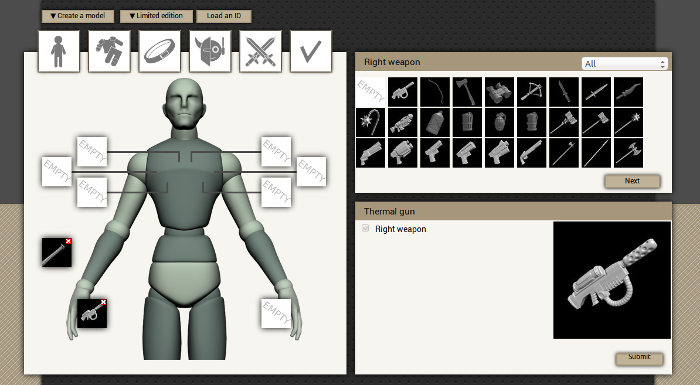This screenshot has width=700, height=385.
Task: Open the crossed swords weapons tab
Action: (x=261, y=51)
